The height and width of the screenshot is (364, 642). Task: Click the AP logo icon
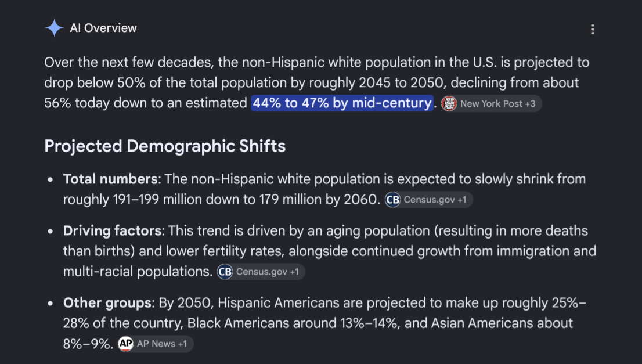coord(126,344)
